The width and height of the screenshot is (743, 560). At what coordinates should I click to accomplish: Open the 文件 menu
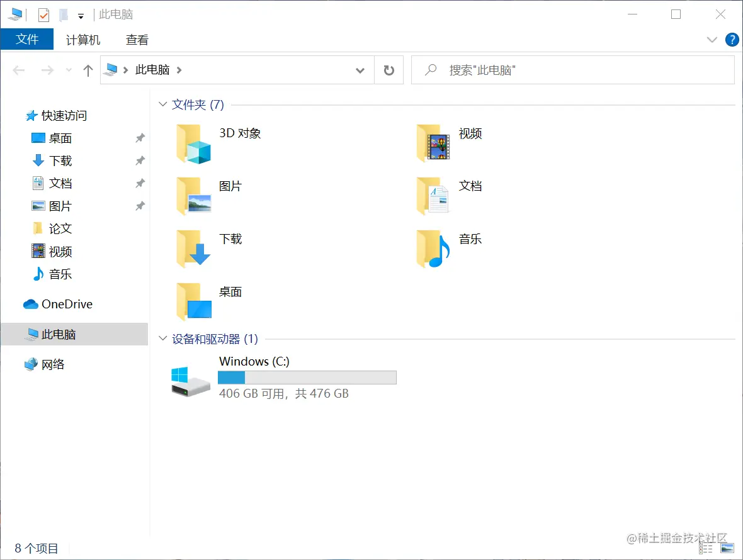pyautogui.click(x=27, y=38)
